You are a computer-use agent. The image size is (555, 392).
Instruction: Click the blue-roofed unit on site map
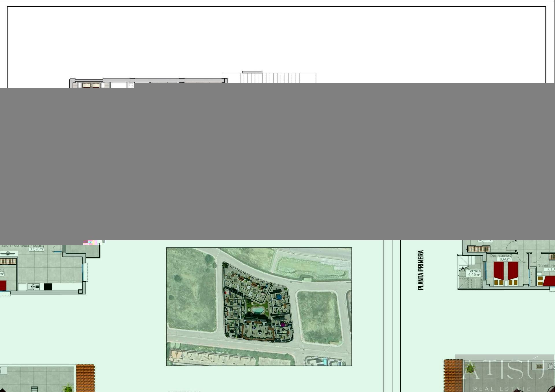tap(279, 296)
